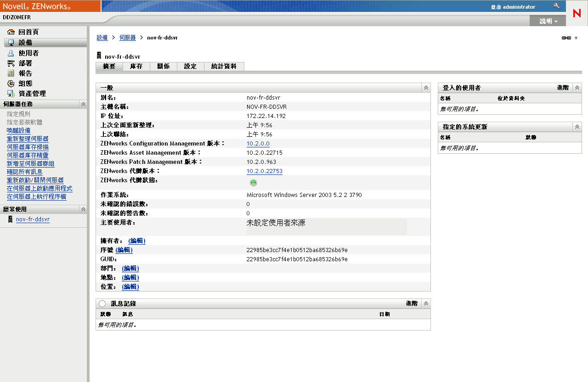Click the chain link icon near top right

[x=566, y=38]
